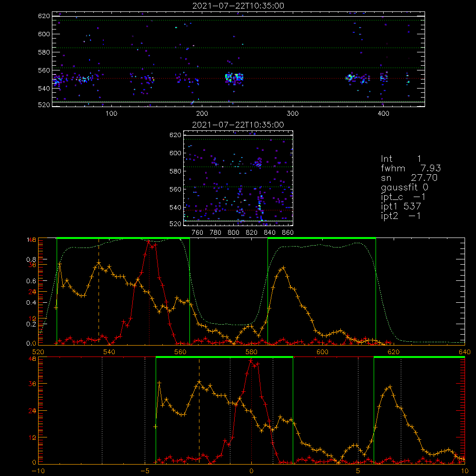Click y-axis label 36 of bottom plot
This screenshot has width=476, height=476.
32,384
